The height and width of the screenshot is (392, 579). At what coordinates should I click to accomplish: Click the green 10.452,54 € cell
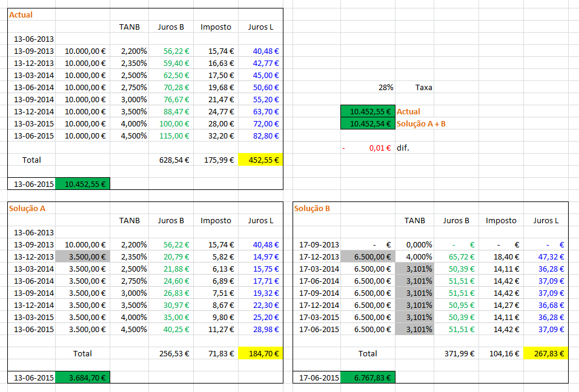point(368,123)
